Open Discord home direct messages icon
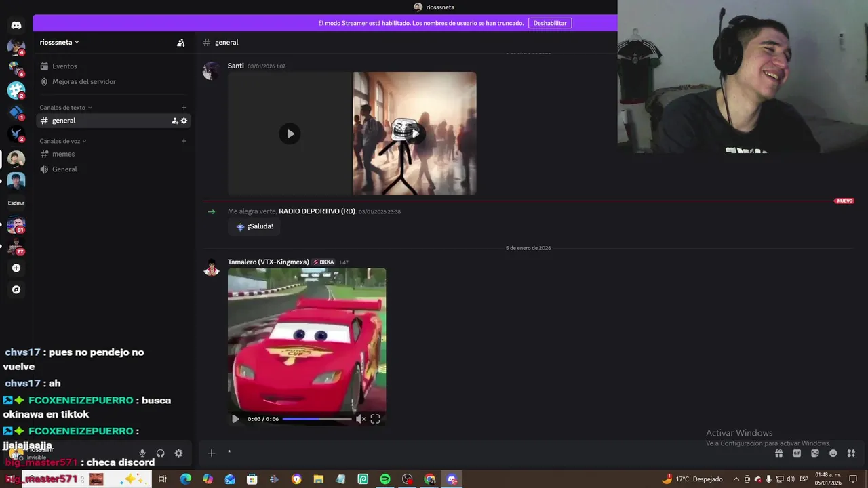The image size is (868, 488). click(x=16, y=25)
